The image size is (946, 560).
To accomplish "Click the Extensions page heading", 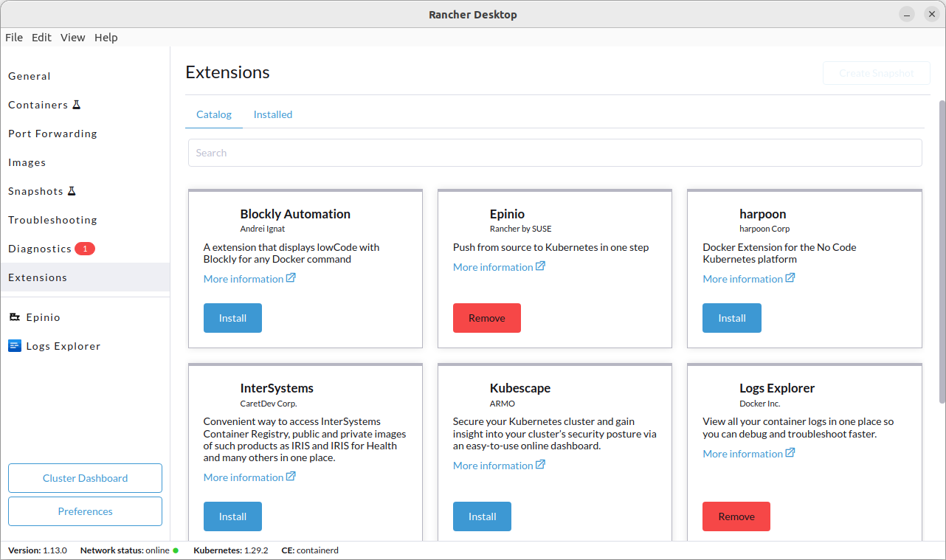I will (x=227, y=72).
